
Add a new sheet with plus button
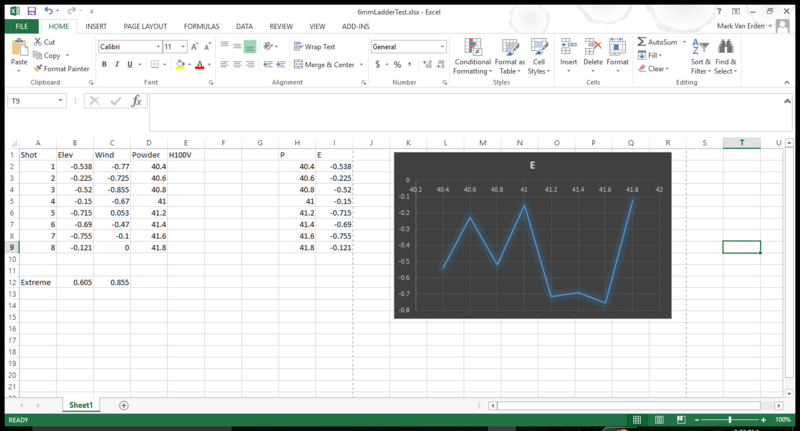124,405
